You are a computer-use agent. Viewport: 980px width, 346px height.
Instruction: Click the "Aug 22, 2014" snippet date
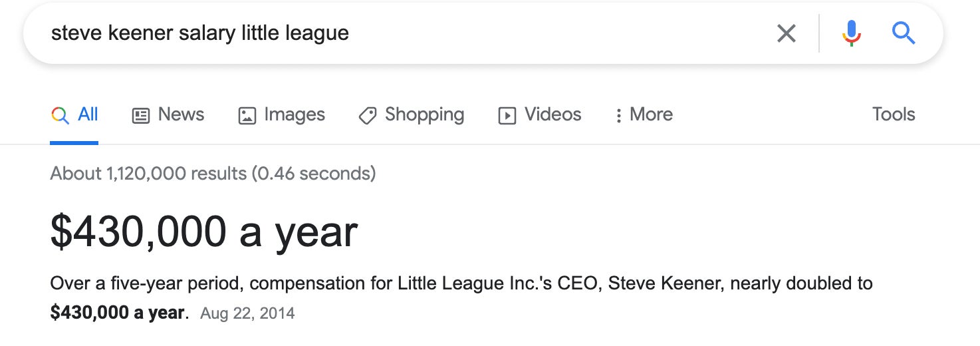tap(247, 313)
